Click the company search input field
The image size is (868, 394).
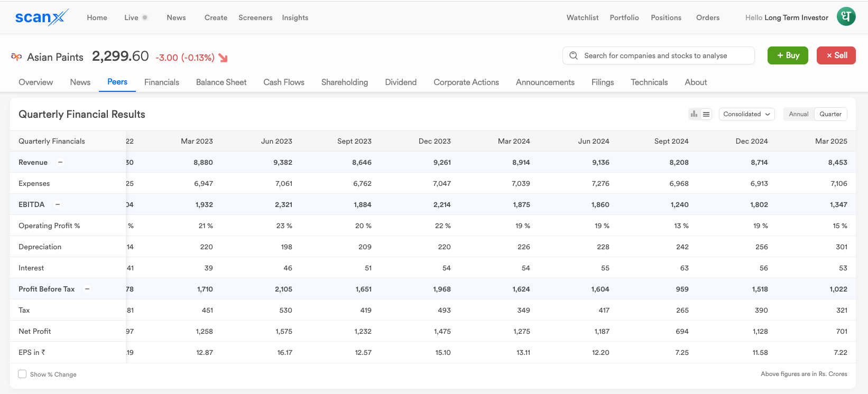tap(658, 55)
